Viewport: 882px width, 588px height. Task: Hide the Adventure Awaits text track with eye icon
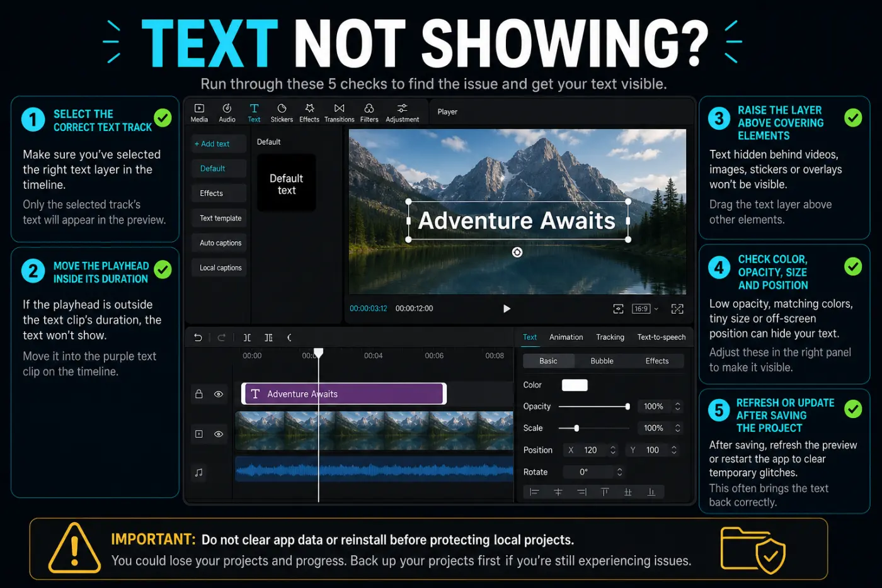219,394
